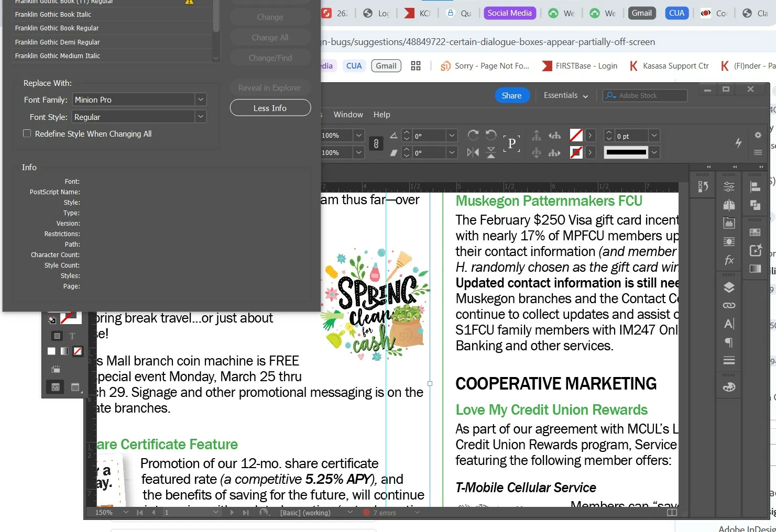Viewport: 776px width, 532px height.
Task: Click the Share button in InDesign
Action: click(x=512, y=95)
